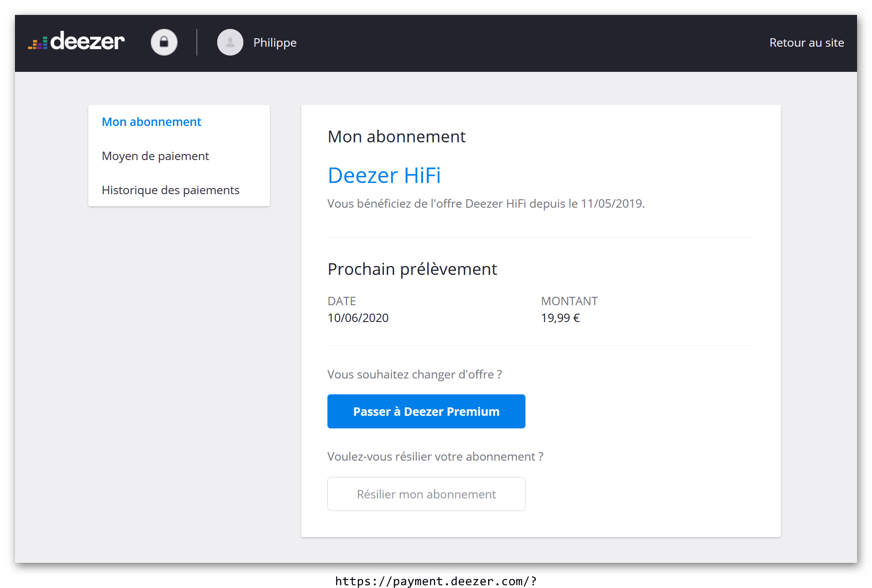
Task: Click the Philippe username in the header
Action: [275, 42]
